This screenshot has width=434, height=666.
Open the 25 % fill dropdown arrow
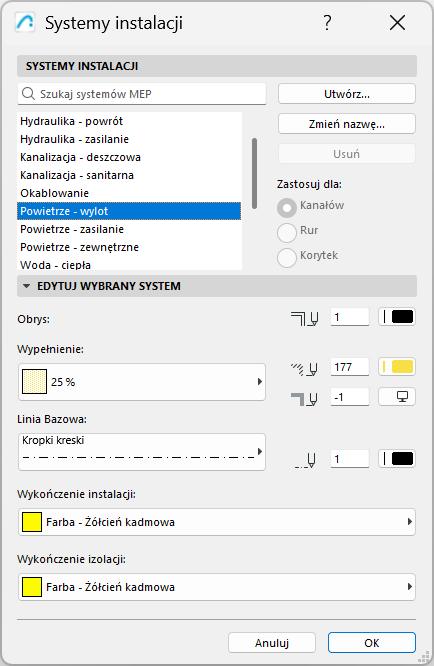click(x=259, y=381)
